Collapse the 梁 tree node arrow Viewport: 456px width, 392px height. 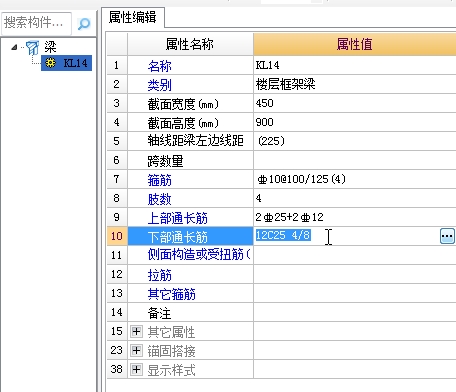point(14,47)
